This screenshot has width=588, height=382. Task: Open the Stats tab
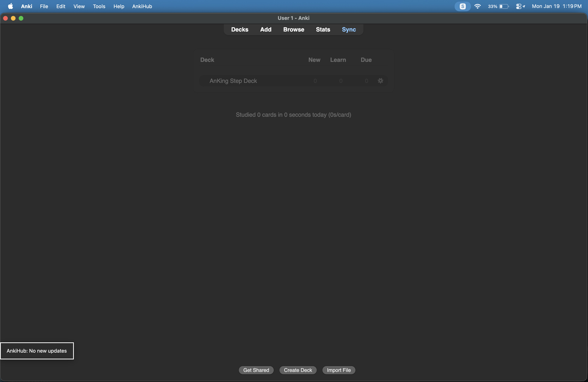pos(323,29)
